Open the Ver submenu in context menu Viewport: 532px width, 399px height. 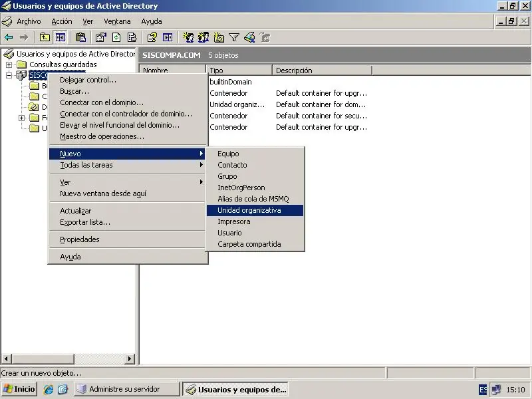point(127,182)
